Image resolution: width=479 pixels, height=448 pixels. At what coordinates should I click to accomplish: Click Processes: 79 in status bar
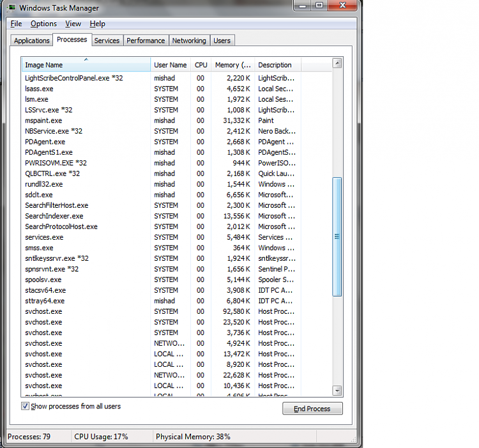point(29,436)
